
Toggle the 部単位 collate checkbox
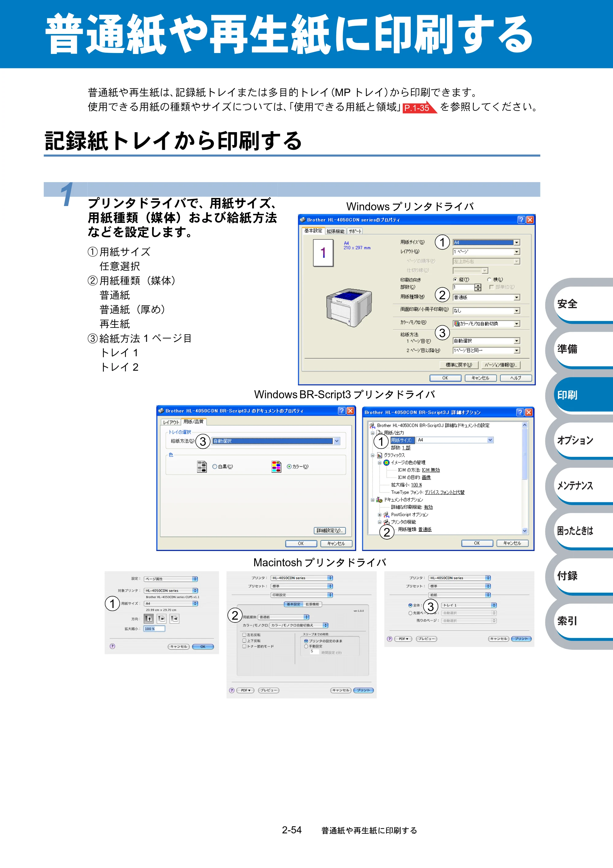pos(491,287)
